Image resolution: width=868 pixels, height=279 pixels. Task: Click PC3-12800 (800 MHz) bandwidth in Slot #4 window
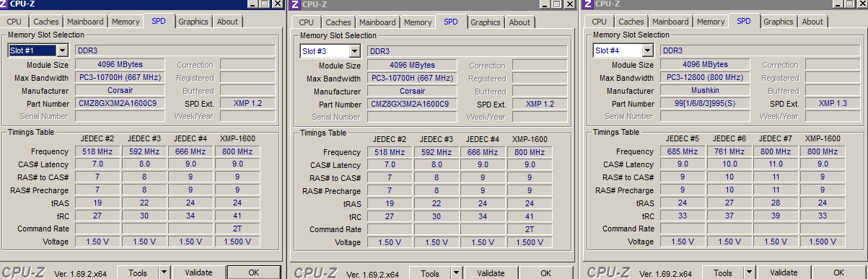click(705, 77)
